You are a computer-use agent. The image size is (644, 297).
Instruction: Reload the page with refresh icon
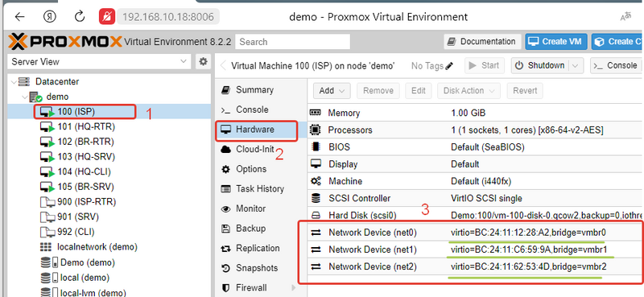tap(80, 17)
